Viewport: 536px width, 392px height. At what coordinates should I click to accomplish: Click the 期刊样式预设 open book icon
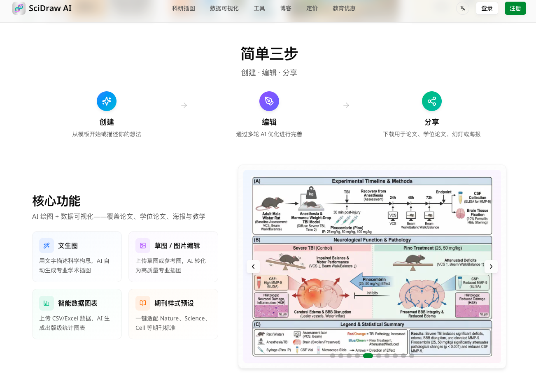tap(143, 303)
